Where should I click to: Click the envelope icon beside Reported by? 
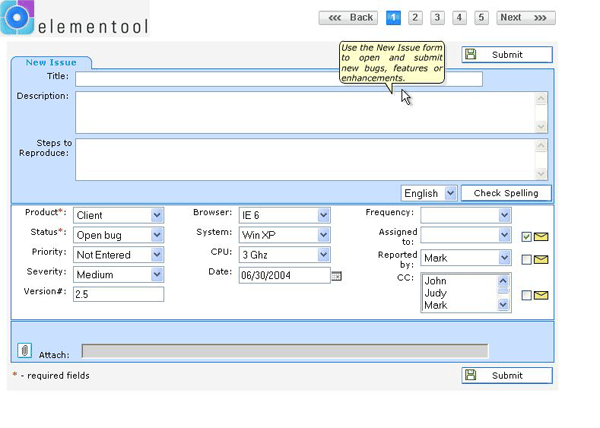[x=541, y=260]
